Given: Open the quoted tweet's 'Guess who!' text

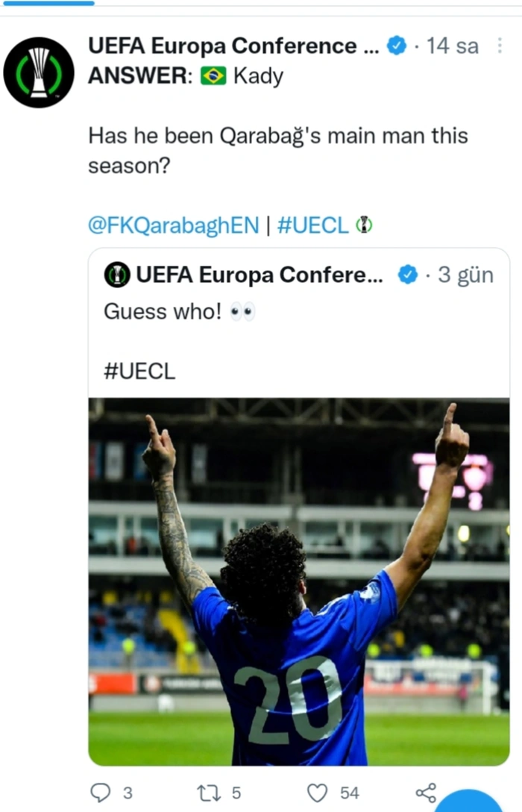Looking at the screenshot, I should [163, 311].
